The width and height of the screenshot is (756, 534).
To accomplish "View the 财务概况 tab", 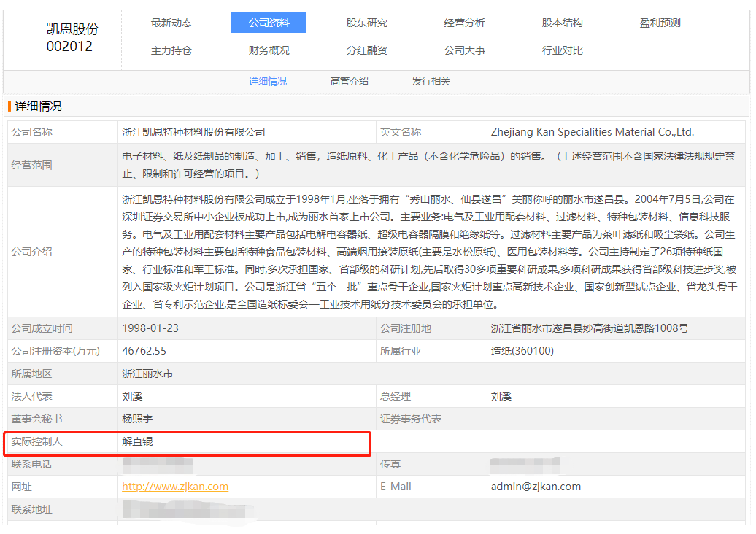I will pyautogui.click(x=269, y=50).
